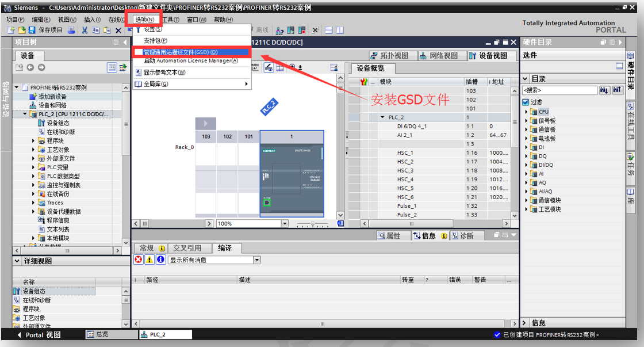Screen dimensions: 644x347
Task: Expand the 程序块 tree node
Action: click(x=33, y=140)
